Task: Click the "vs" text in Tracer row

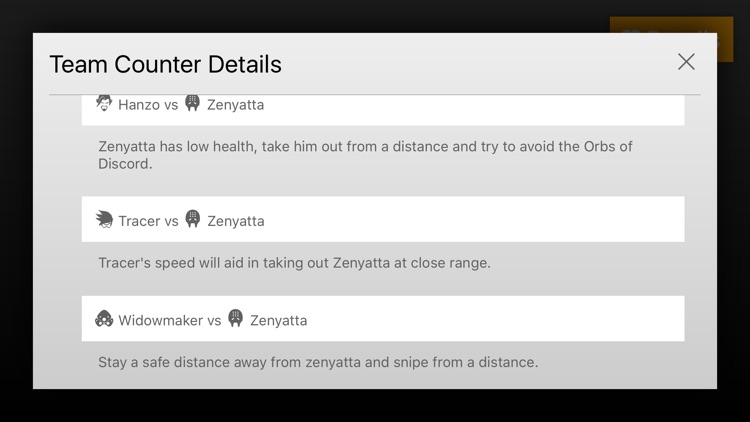Action: coord(171,221)
